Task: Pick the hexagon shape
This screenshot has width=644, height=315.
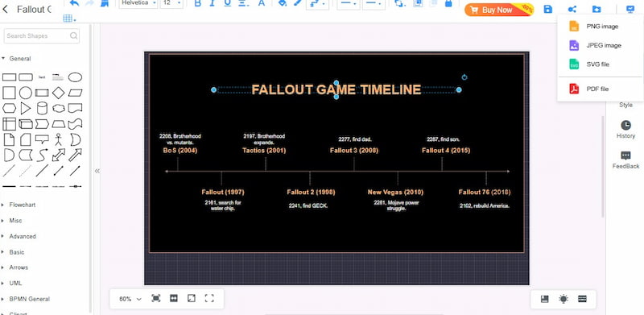Action: pos(9,108)
